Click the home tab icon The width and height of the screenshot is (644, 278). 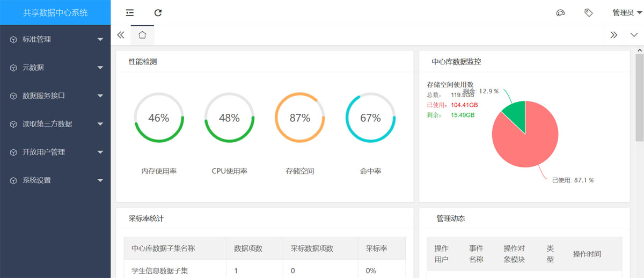click(x=142, y=35)
